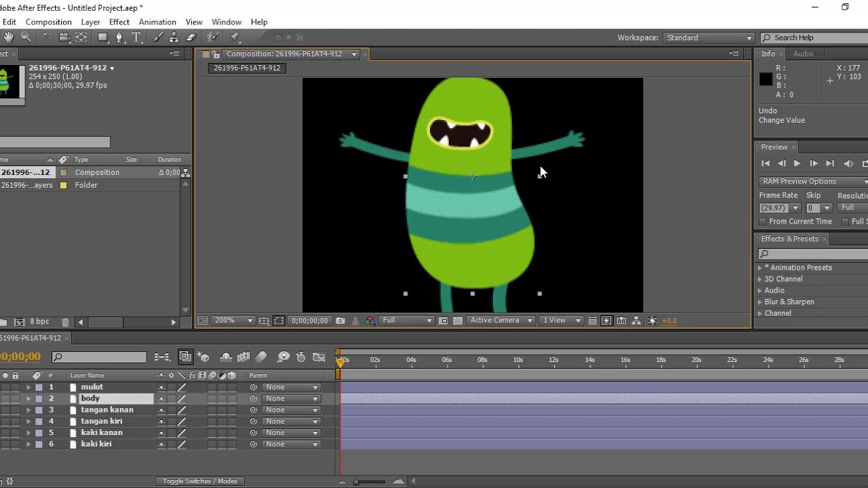Select the Rectangle shape tool

[x=102, y=37]
